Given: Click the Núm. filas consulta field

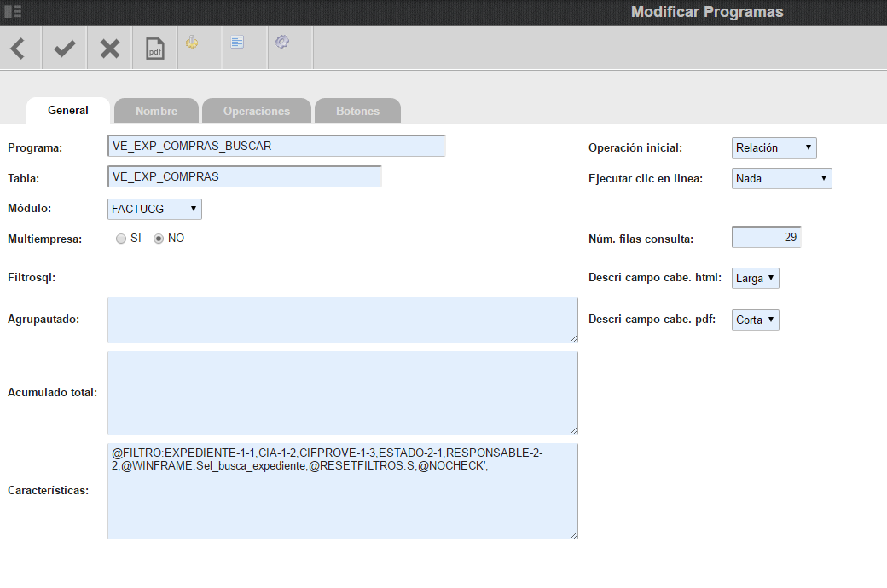Looking at the screenshot, I should coord(767,238).
